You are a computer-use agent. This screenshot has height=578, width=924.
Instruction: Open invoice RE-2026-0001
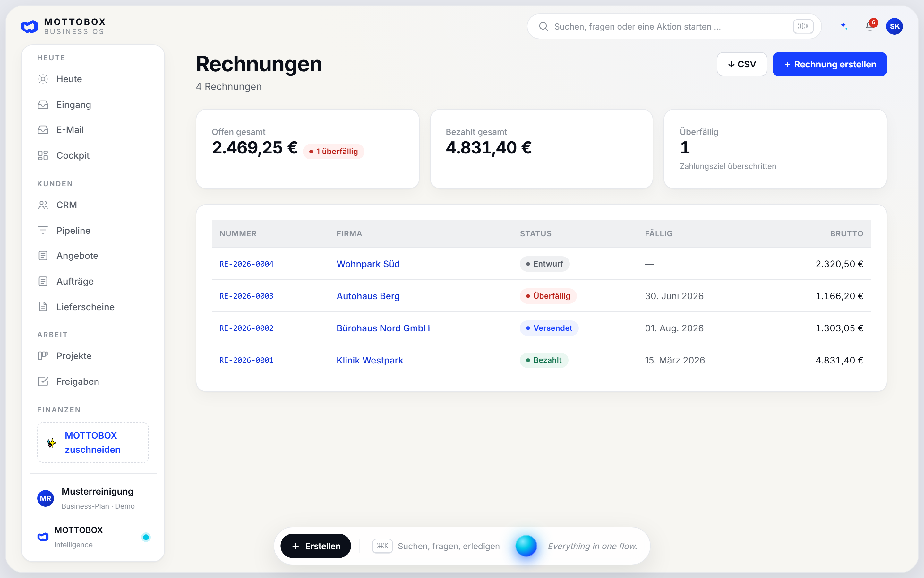coord(246,360)
